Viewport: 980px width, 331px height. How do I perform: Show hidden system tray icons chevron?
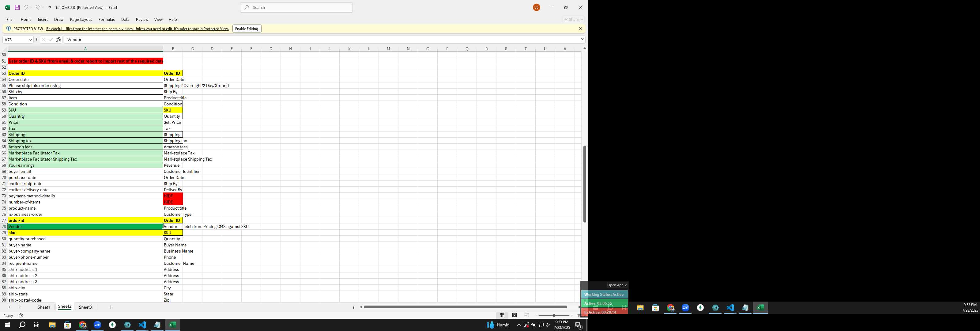(x=519, y=325)
